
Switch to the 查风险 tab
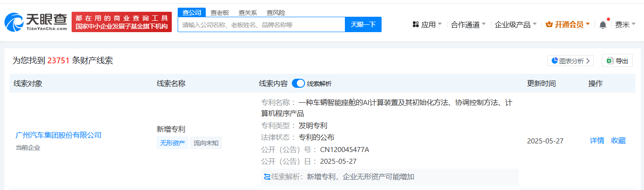click(x=276, y=12)
